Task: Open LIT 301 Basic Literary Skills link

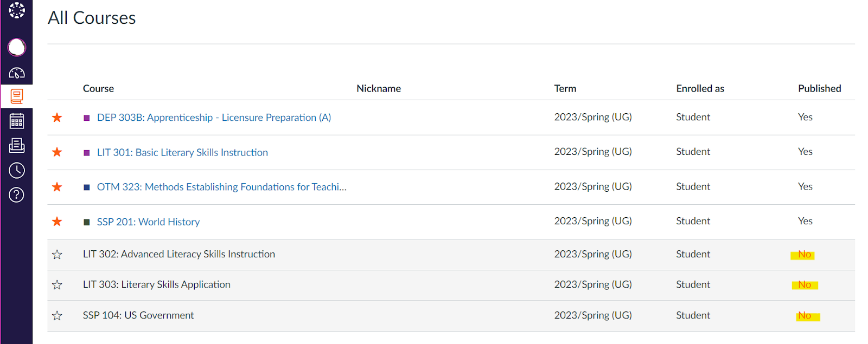Action: coord(182,153)
